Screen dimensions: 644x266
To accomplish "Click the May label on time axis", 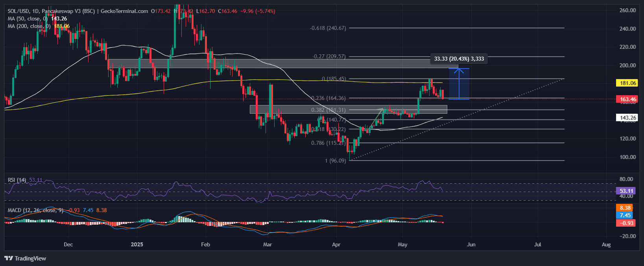I will (402, 244).
